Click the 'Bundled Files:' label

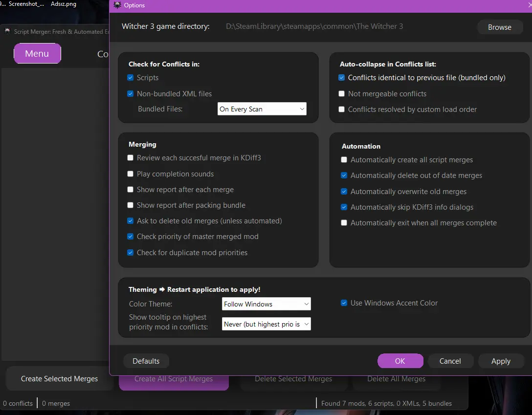coord(160,109)
